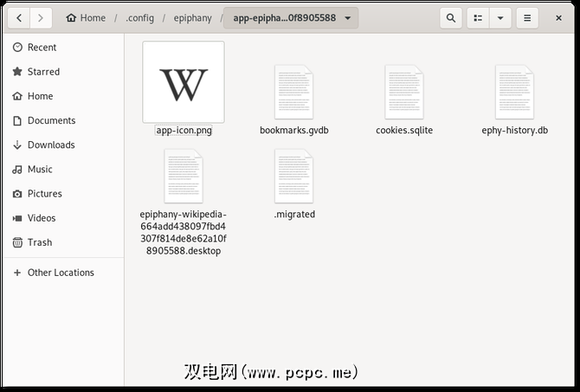Open the hamburger menu in the header
Screen dimensions: 580x392
point(527,18)
